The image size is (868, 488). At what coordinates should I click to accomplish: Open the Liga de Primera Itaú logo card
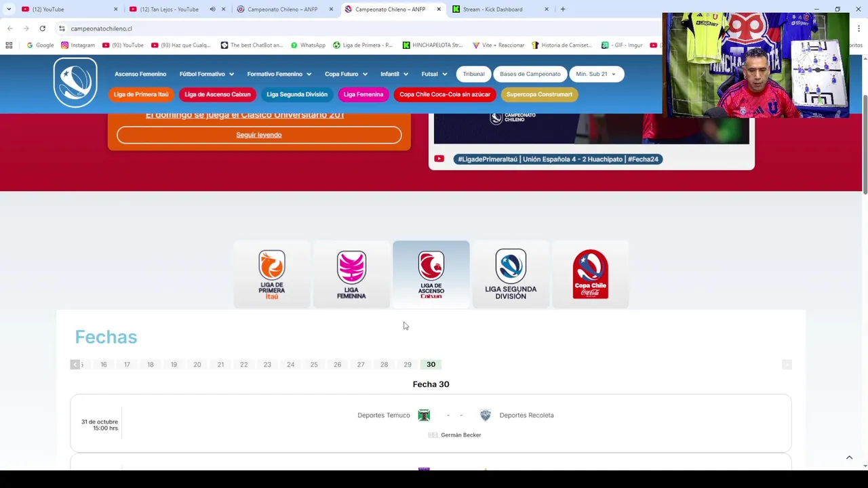[271, 274]
